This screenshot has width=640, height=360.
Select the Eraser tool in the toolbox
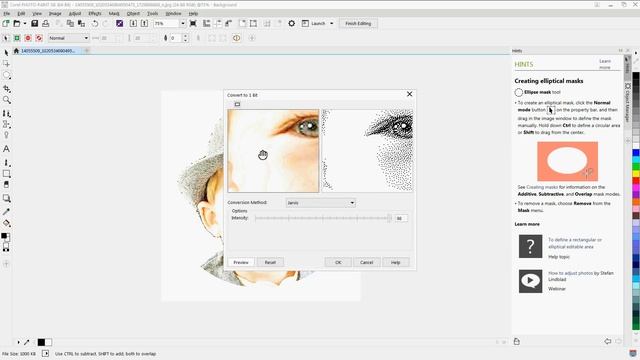6,185
